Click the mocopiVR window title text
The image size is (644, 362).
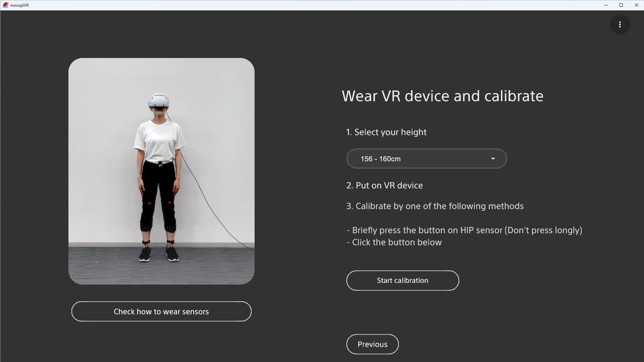pos(19,5)
